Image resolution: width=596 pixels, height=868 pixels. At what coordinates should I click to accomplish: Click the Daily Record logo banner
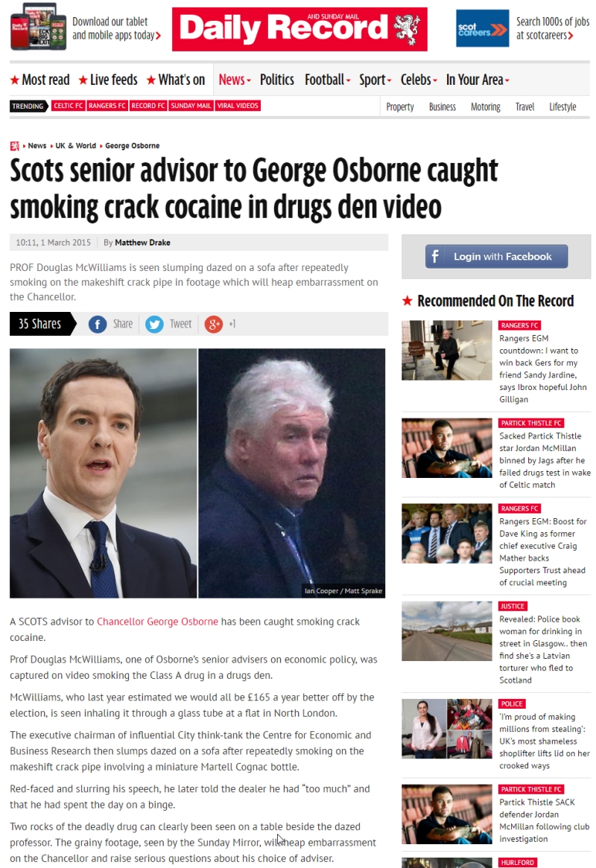pos(299,29)
